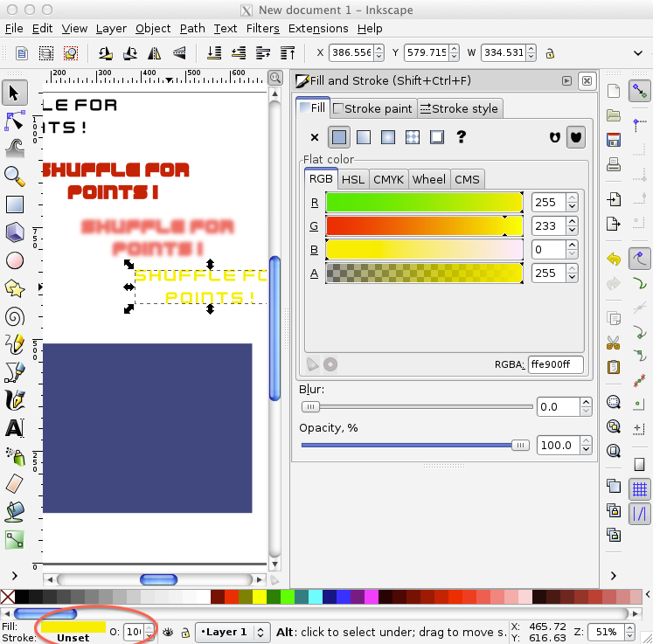
Task: Toggle current layer visibility eye icon
Action: 167,632
